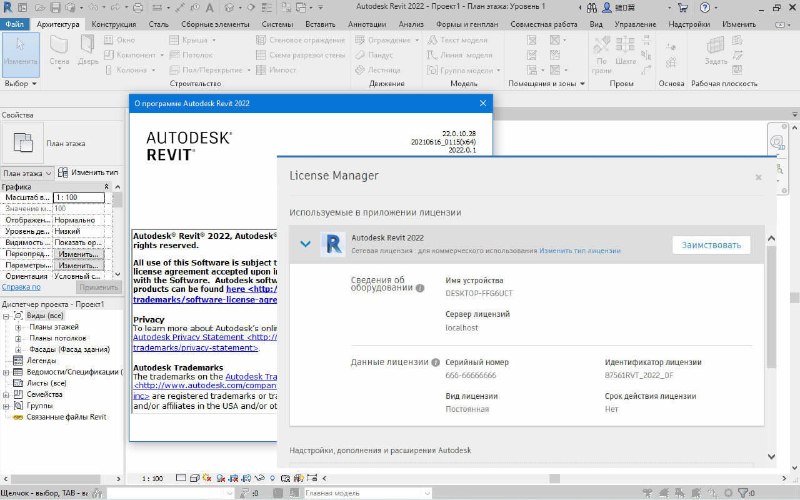Click the user sign-in icon
Image resolution: width=800 pixels, height=500 pixels.
(x=607, y=8)
